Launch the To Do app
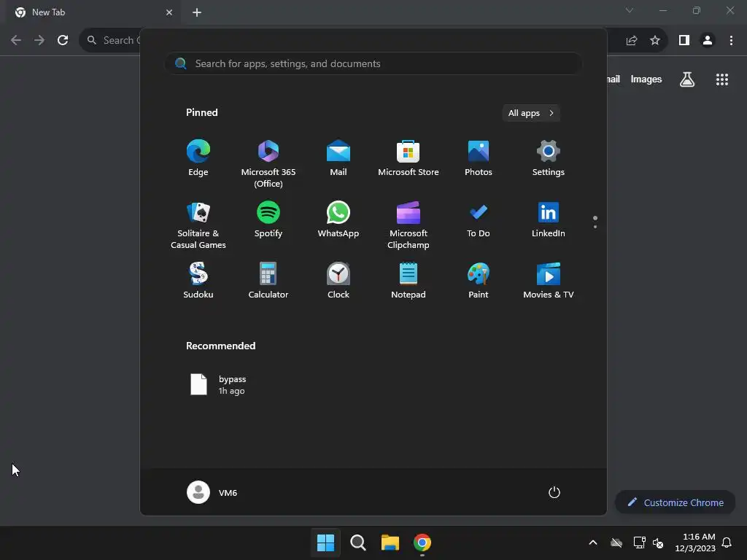 click(479, 219)
